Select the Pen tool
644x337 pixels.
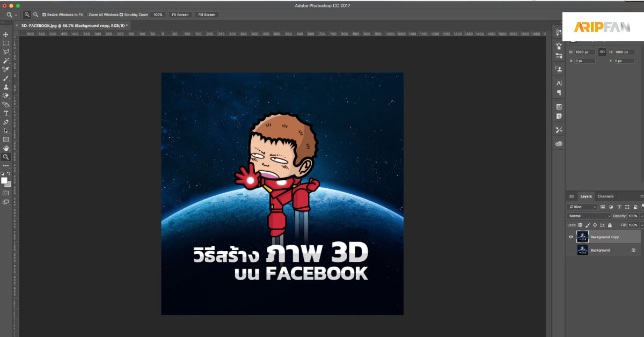[x=6, y=122]
